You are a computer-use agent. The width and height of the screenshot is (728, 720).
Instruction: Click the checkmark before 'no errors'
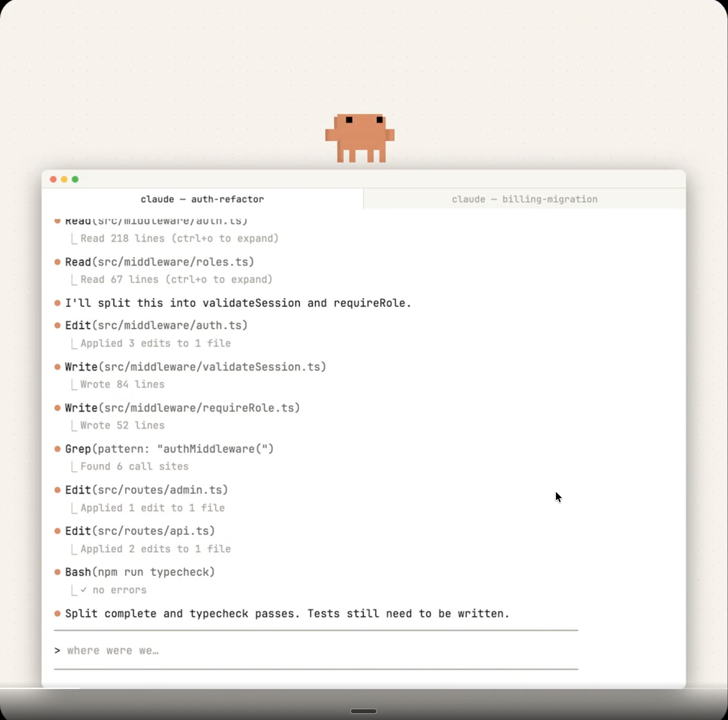pos(84,590)
